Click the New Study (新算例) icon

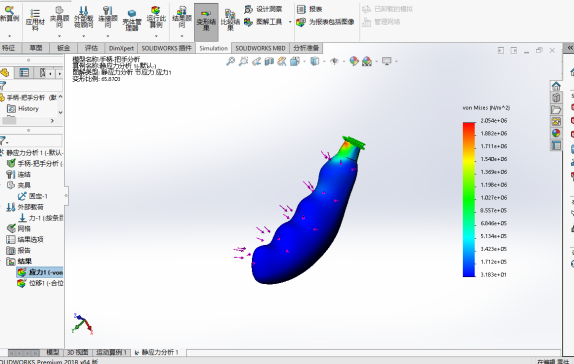point(10,15)
